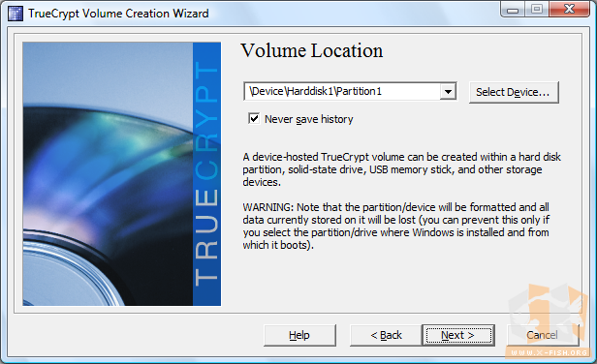Screen dimensions: 597x364
Task: Click the orange x-fish watermark logo
Action: [550, 316]
